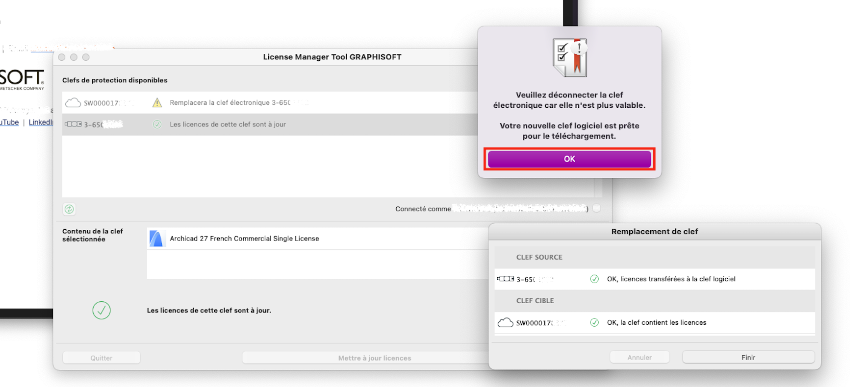Click the Connecté comme label

click(x=423, y=209)
